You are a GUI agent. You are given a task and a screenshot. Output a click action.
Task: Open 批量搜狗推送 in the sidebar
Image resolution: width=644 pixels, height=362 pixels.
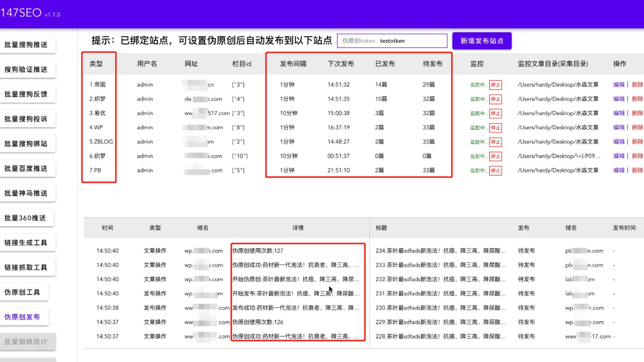pyautogui.click(x=28, y=44)
